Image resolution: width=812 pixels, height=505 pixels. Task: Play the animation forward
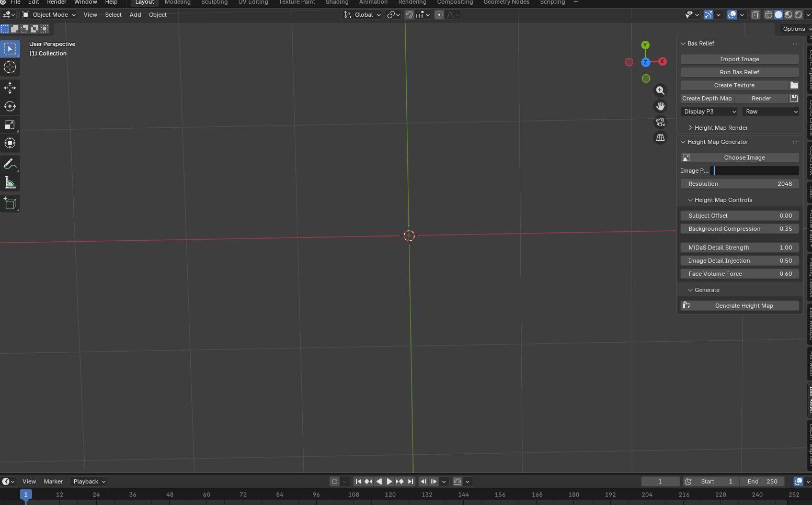pos(390,481)
